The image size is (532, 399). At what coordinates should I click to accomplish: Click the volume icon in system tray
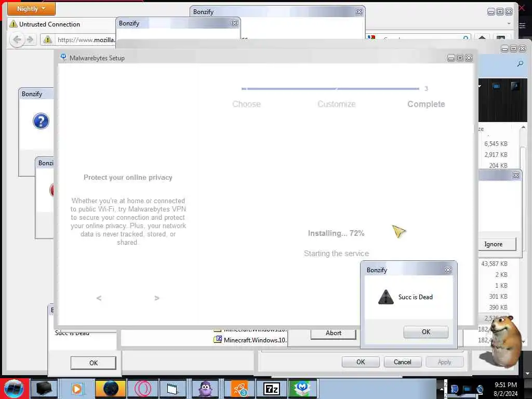coord(480,389)
